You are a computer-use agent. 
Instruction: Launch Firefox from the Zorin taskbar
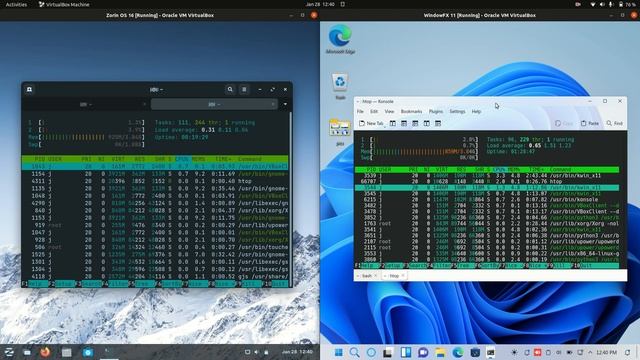pyautogui.click(x=45, y=352)
